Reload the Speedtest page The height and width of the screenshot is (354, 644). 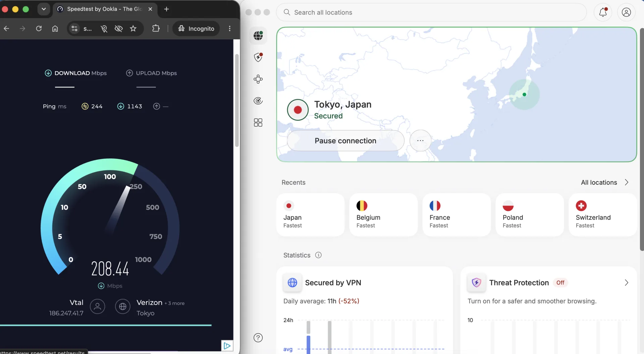(x=39, y=29)
